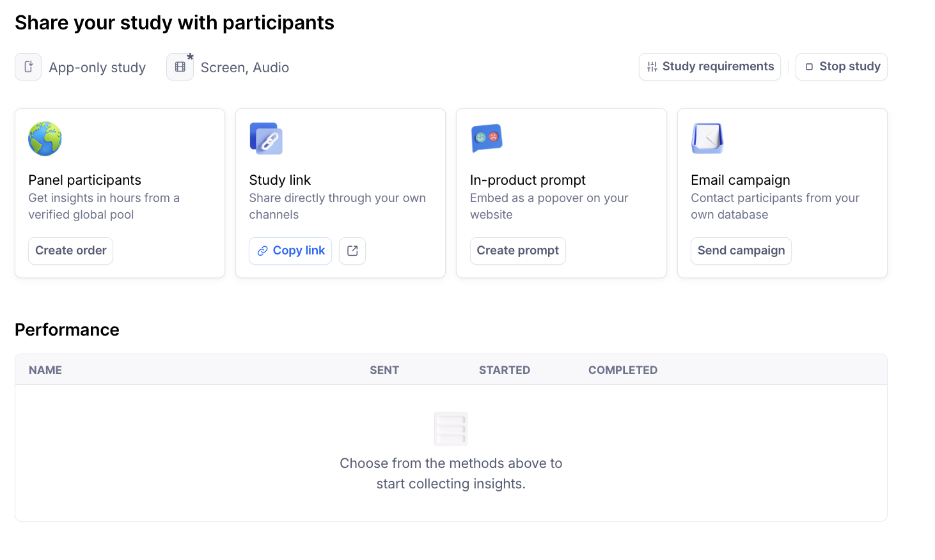Click the Study link card title
Screen dimensions: 935x560
pyautogui.click(x=280, y=180)
